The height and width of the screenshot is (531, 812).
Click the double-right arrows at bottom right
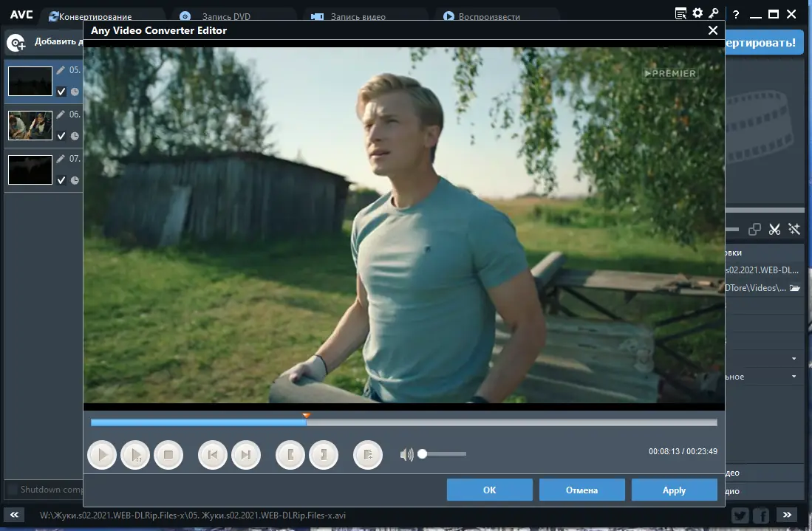[787, 515]
